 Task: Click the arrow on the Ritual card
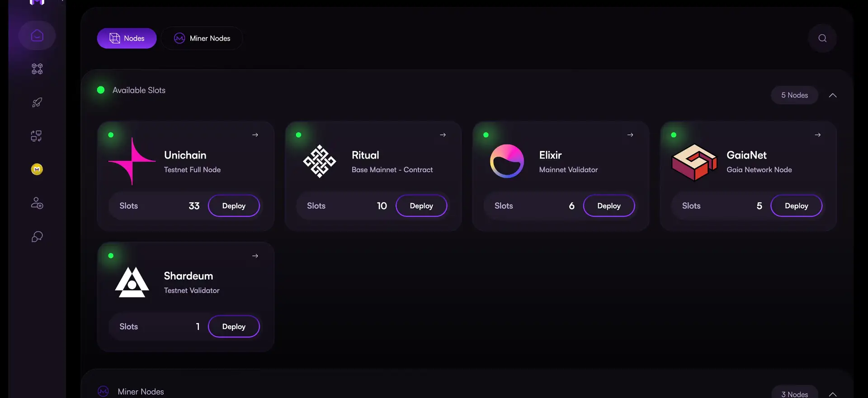(443, 135)
